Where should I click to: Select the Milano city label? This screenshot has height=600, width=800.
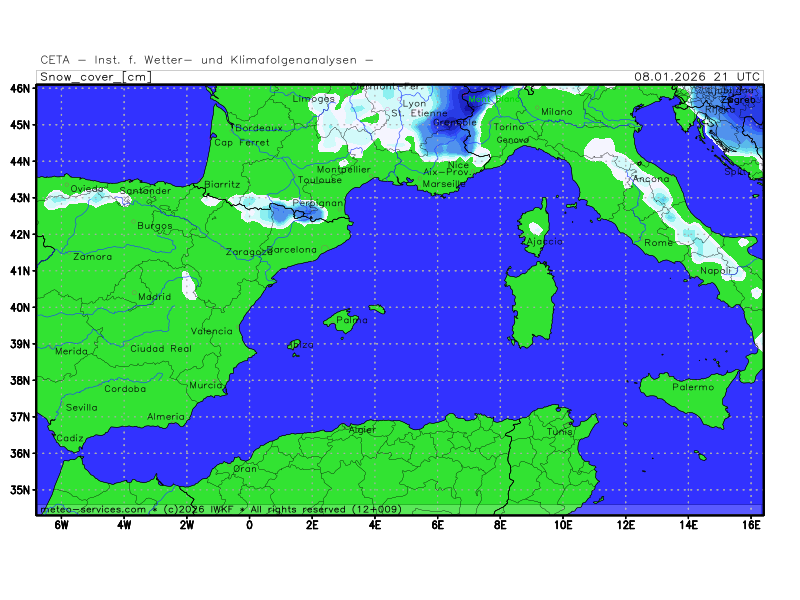click(x=557, y=112)
